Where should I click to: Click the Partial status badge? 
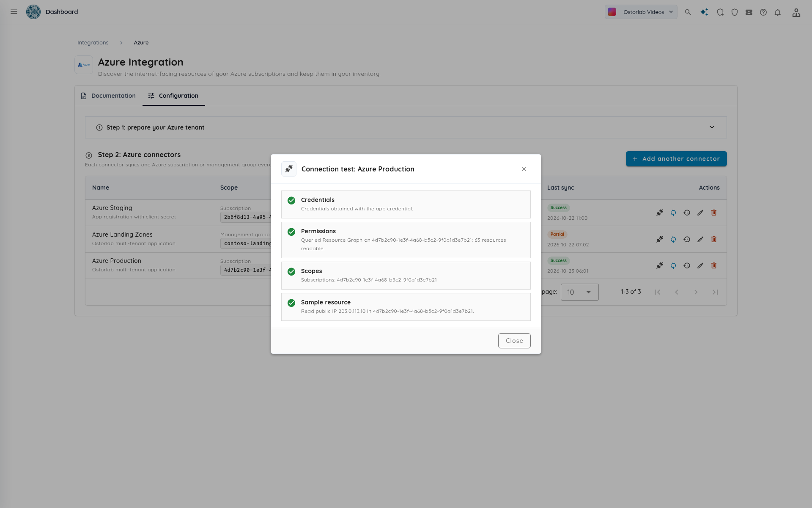click(x=557, y=234)
